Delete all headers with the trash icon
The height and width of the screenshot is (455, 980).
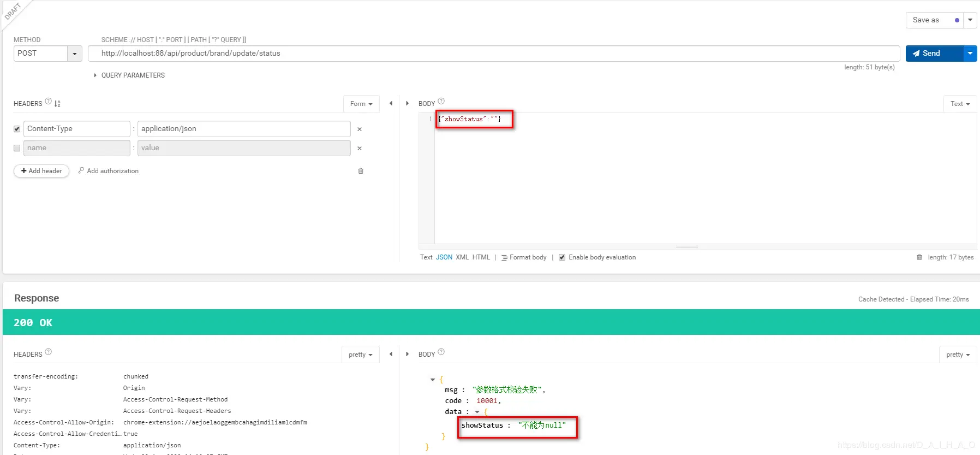[361, 171]
